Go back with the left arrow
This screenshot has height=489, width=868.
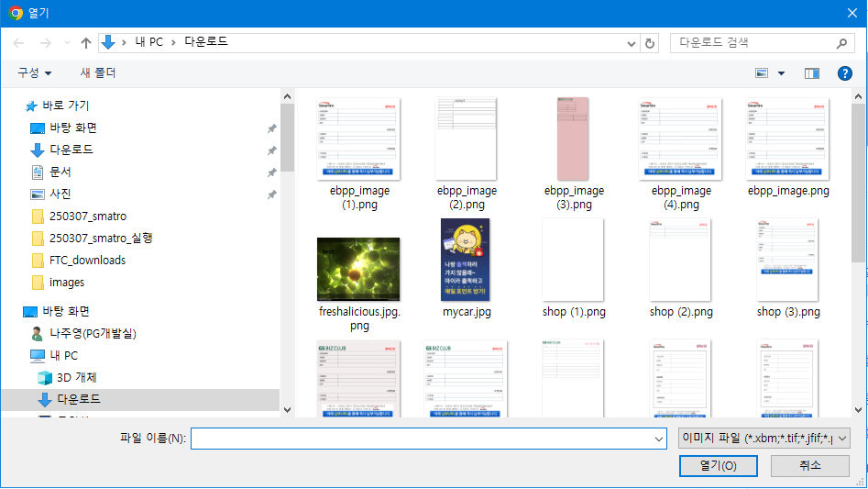pyautogui.click(x=18, y=42)
